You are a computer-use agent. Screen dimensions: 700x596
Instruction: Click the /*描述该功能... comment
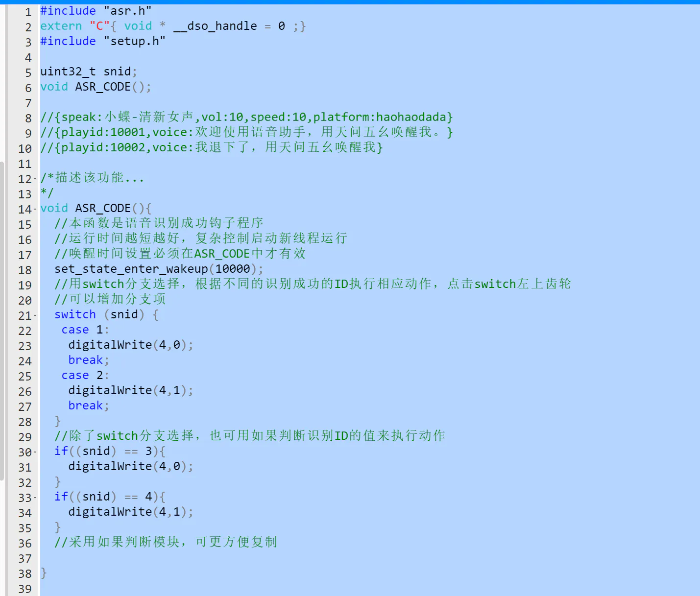coord(92,178)
